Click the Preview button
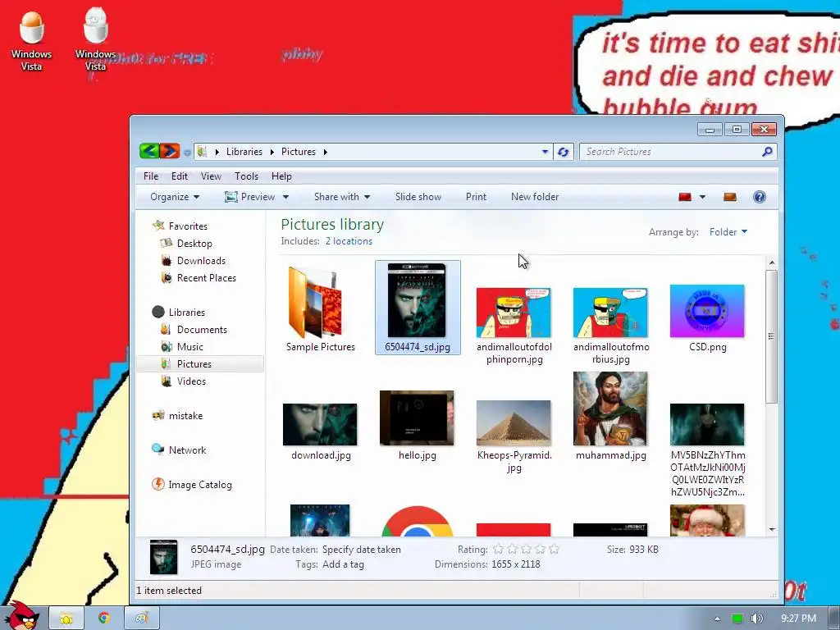The width and height of the screenshot is (840, 630). [249, 197]
